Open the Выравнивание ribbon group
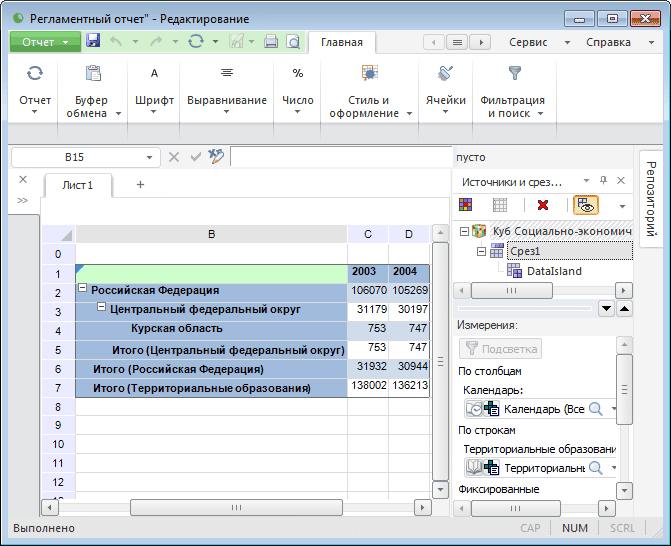This screenshot has height=546, width=671. (x=227, y=92)
